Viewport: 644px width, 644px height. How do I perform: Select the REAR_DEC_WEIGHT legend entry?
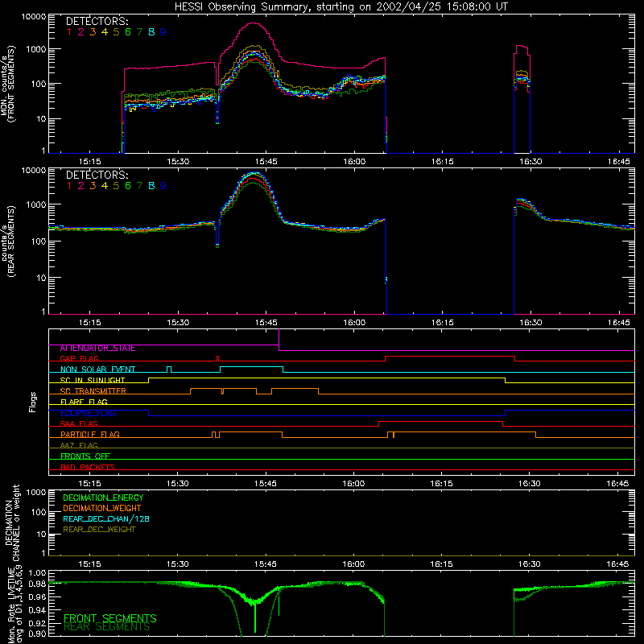click(99, 530)
